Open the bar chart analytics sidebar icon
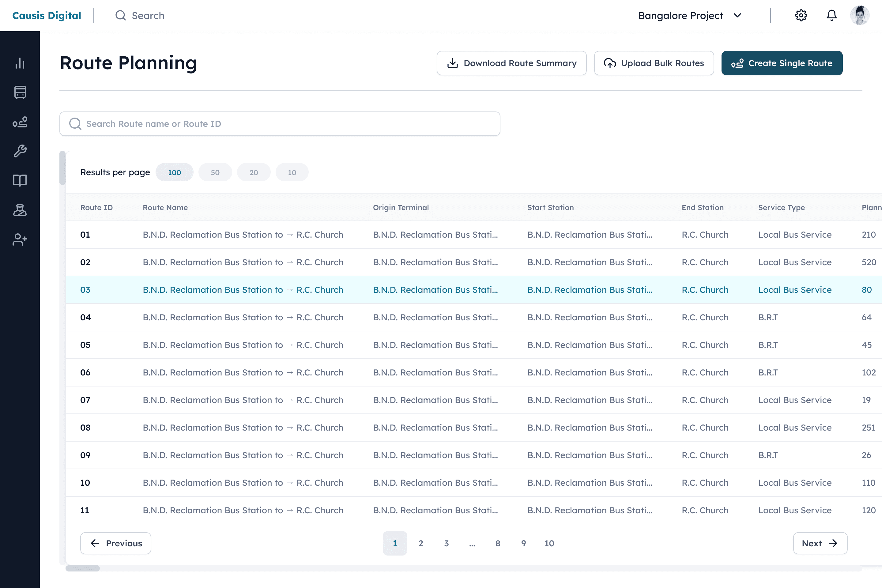The width and height of the screenshot is (882, 588). click(20, 63)
